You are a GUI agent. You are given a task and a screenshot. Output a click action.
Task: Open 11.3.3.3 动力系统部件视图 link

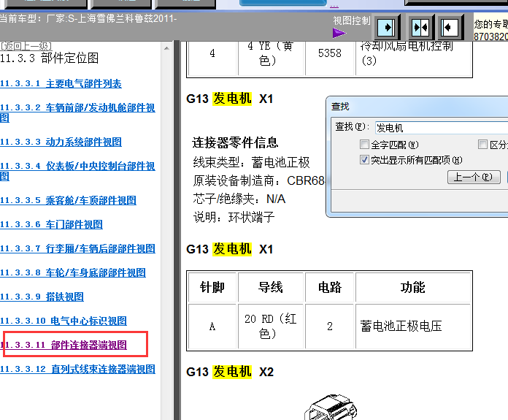[61, 142]
